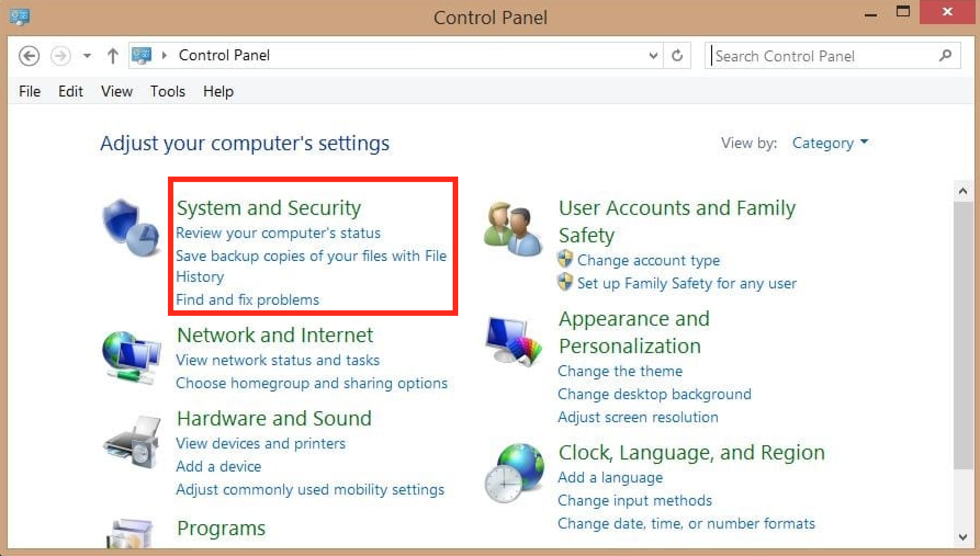This screenshot has width=980, height=556.
Task: Expand the address bar history dropdown
Action: pyautogui.click(x=653, y=55)
